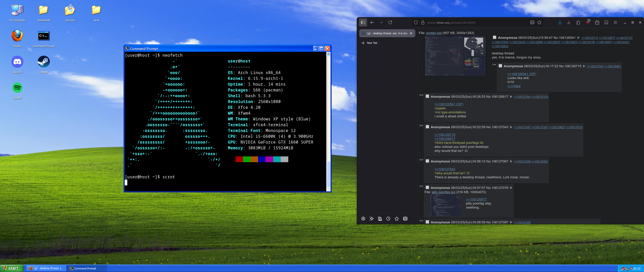Bookmark this page with the address bar star
This screenshot has width=644, height=272.
[539, 22]
